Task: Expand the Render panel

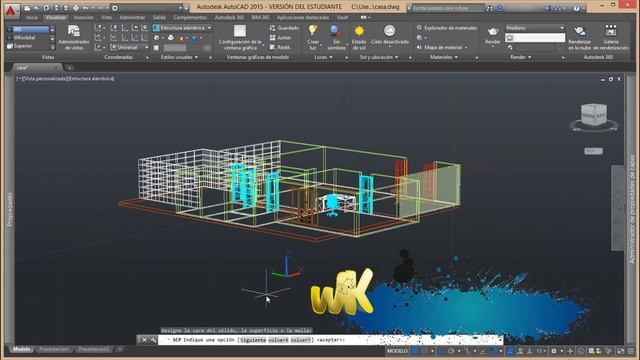Action: pyautogui.click(x=520, y=57)
